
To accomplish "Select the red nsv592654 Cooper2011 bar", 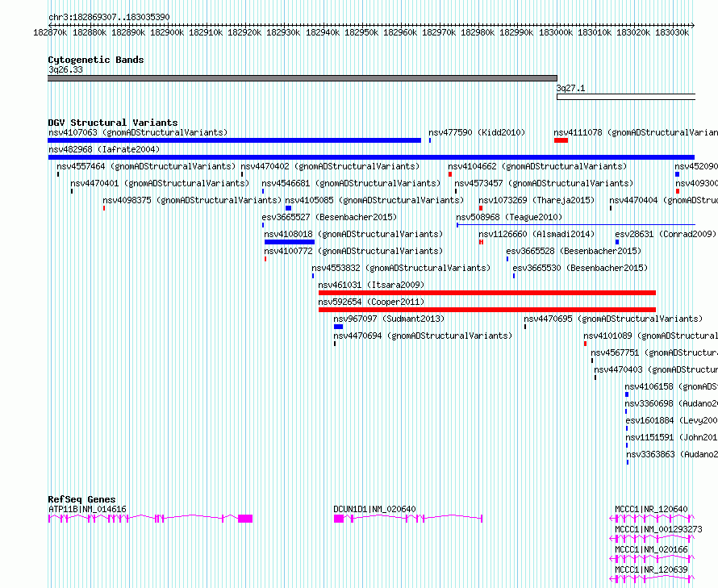I will coord(487,310).
